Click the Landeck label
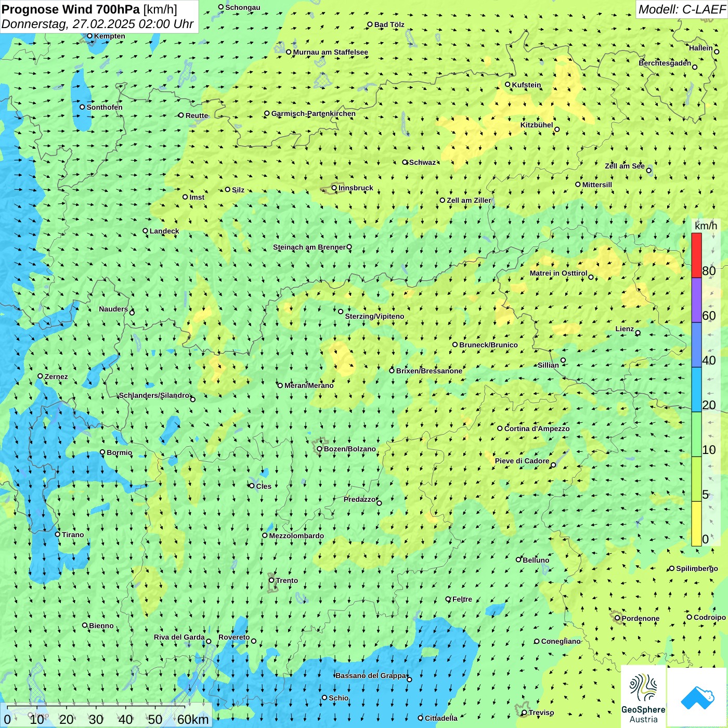The height and width of the screenshot is (728, 728). coord(164,231)
